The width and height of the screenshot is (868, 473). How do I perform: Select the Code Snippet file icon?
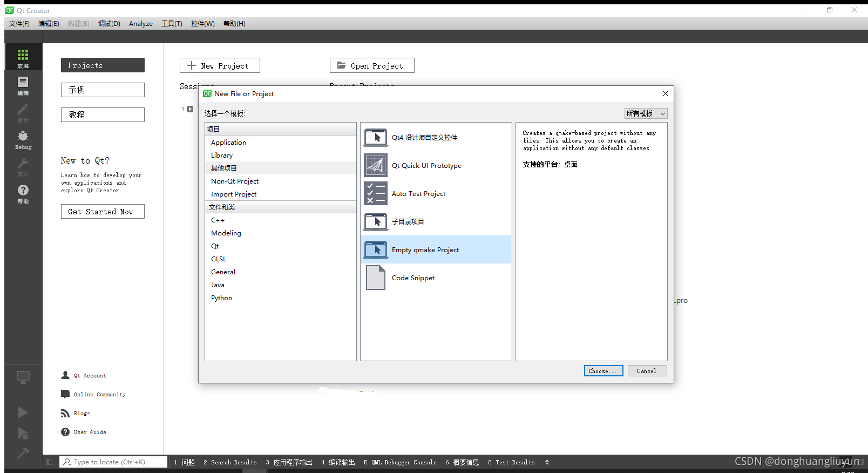pos(376,278)
